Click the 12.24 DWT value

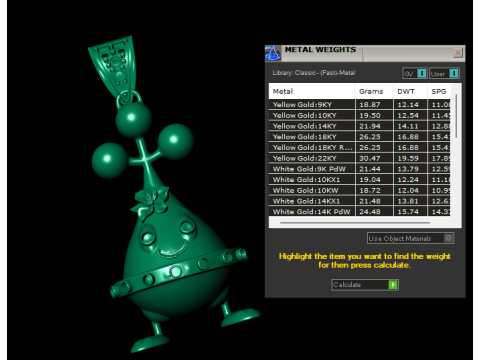pos(408,179)
